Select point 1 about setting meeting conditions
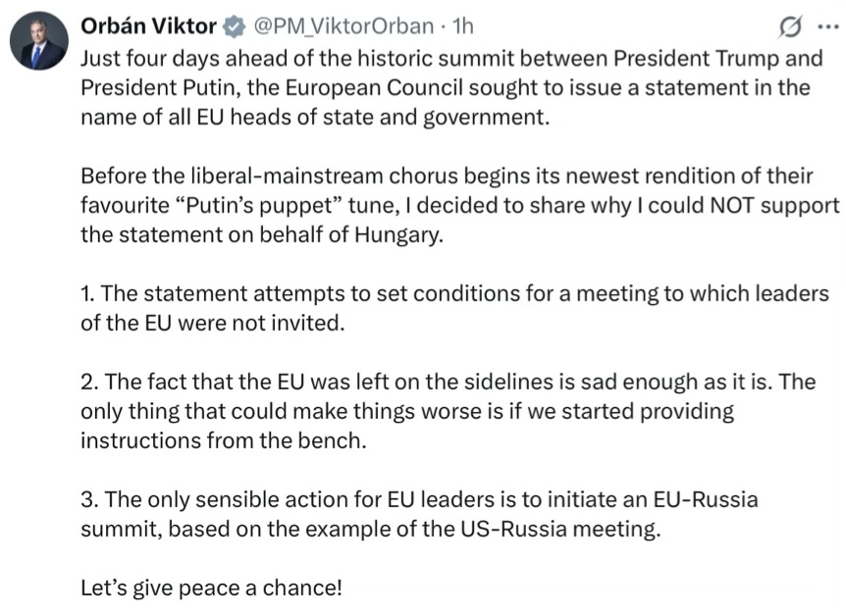This screenshot has height=616, width=846. (x=454, y=308)
